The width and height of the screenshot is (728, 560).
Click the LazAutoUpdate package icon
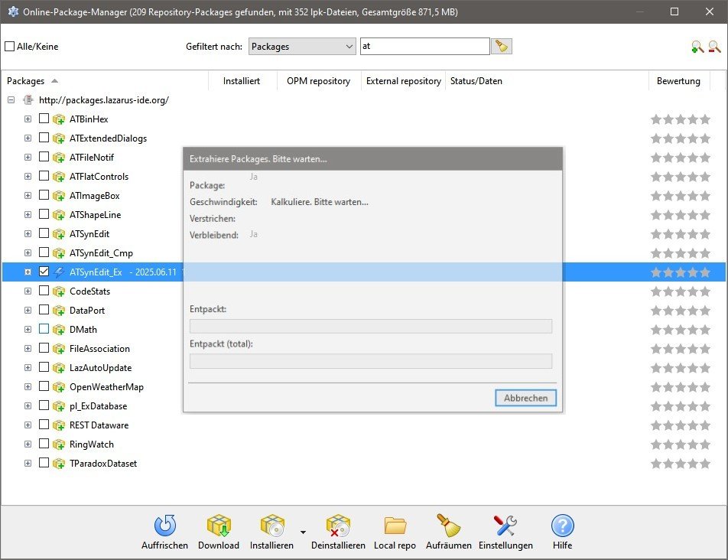[58, 368]
